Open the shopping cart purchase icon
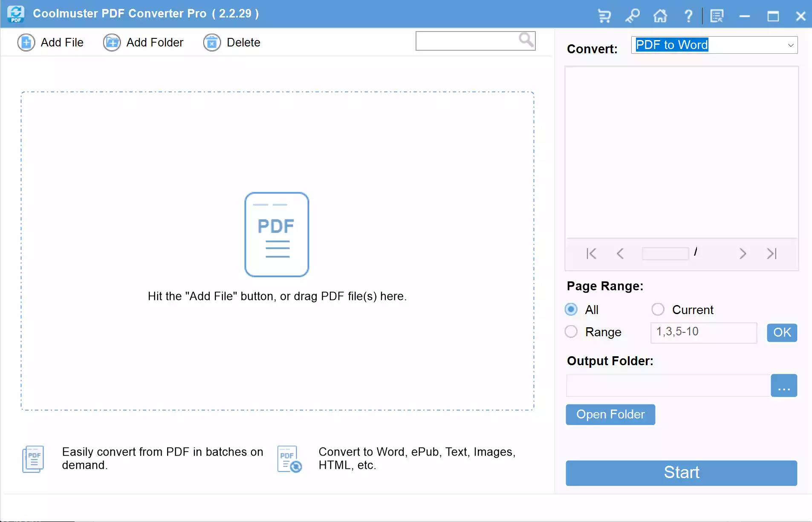 click(x=604, y=16)
